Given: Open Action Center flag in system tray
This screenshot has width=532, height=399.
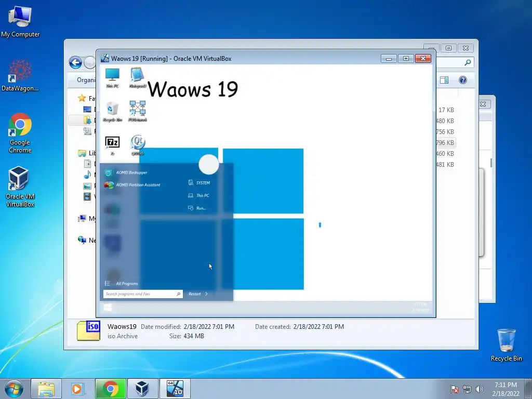Looking at the screenshot, I should coord(455,389).
